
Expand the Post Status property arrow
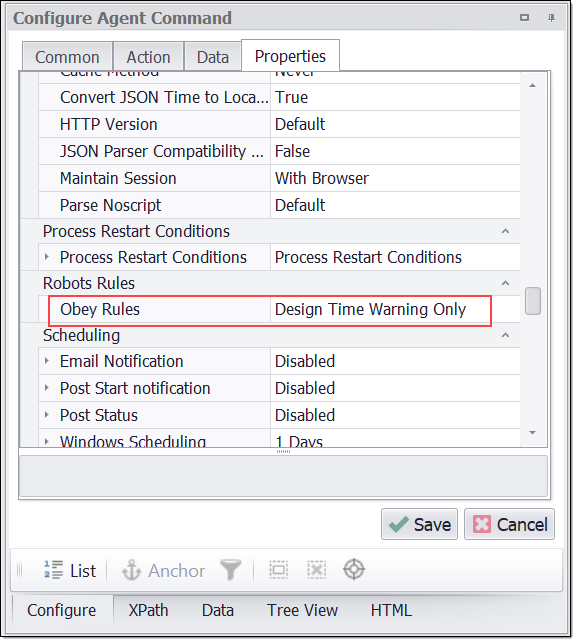pos(46,415)
